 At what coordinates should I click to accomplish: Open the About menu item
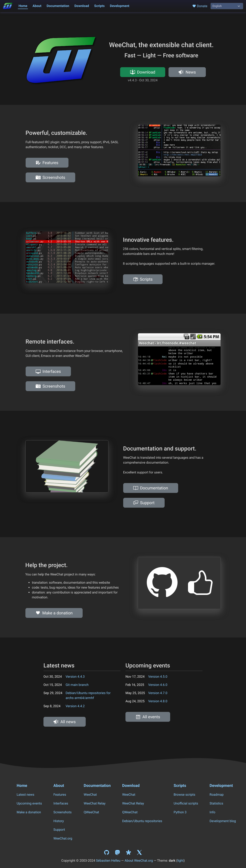37,6
